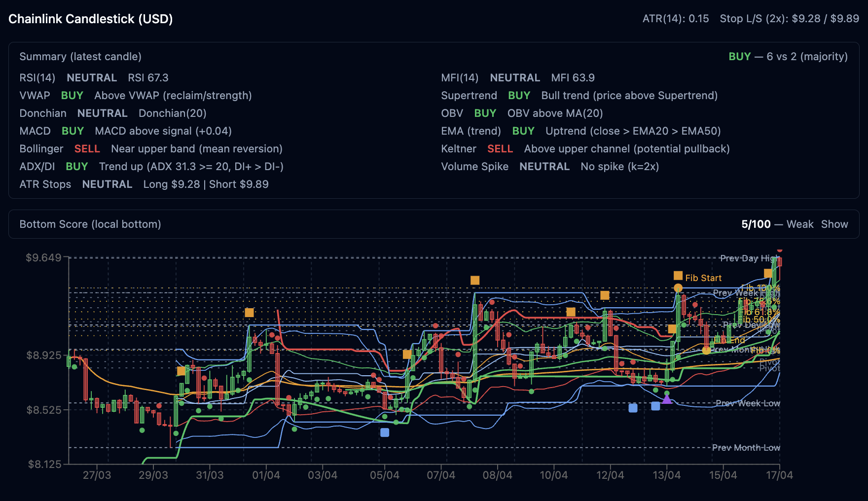Image resolution: width=868 pixels, height=501 pixels.
Task: Click the orange square beside Fib Start label
Action: [x=678, y=276]
